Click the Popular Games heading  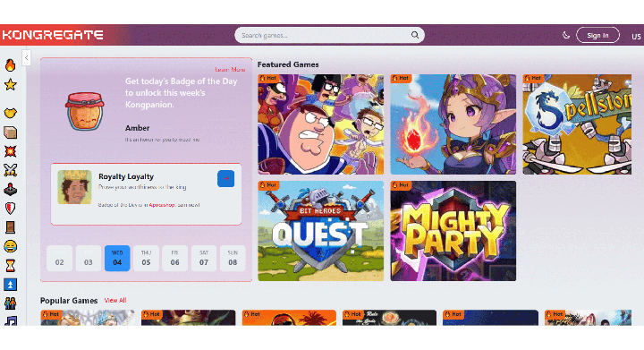[69, 301]
